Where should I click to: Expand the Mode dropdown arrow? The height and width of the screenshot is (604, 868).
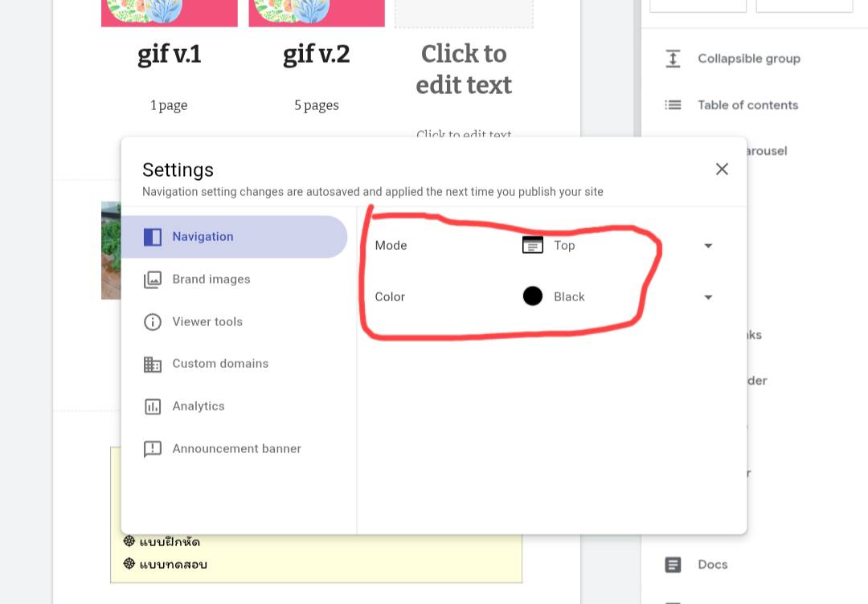708,246
